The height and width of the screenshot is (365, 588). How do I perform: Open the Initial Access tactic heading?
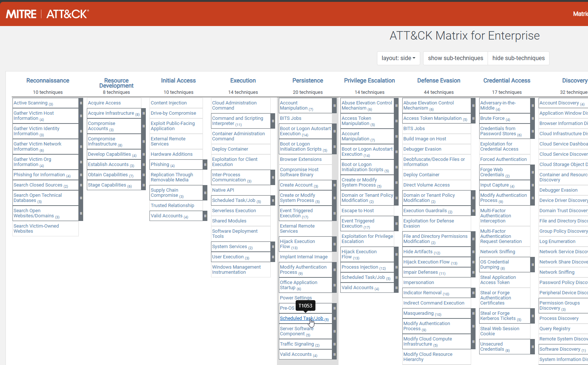tap(178, 81)
